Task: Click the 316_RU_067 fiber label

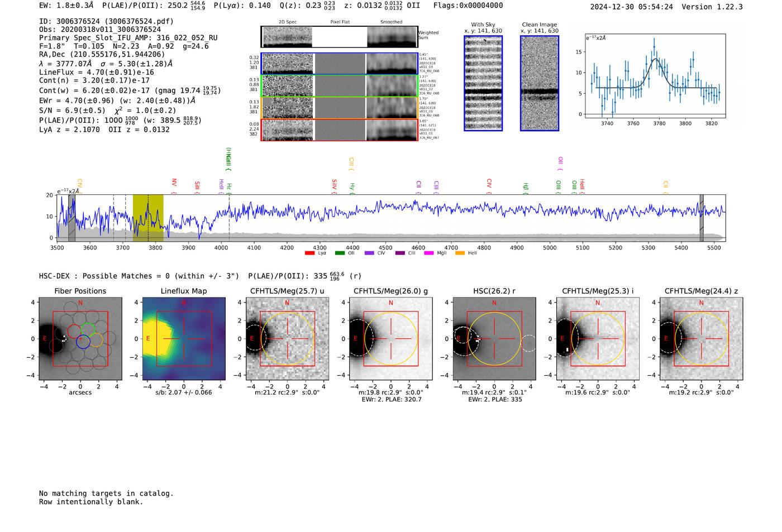Action: tap(430, 137)
